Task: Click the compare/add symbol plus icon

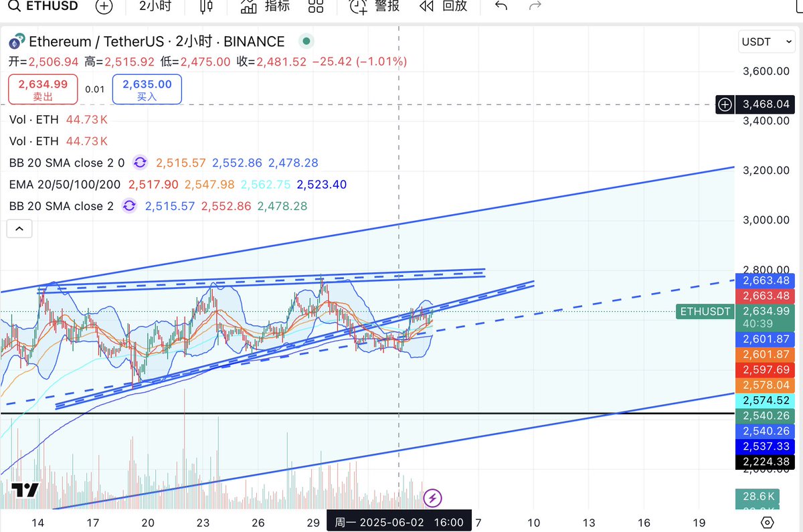Action: 104,7
